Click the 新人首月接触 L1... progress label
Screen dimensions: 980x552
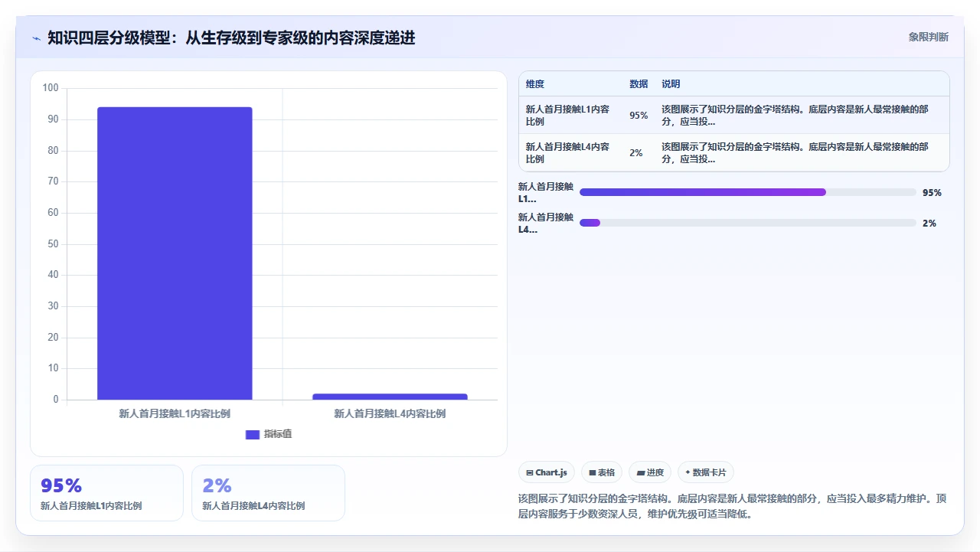coord(546,192)
